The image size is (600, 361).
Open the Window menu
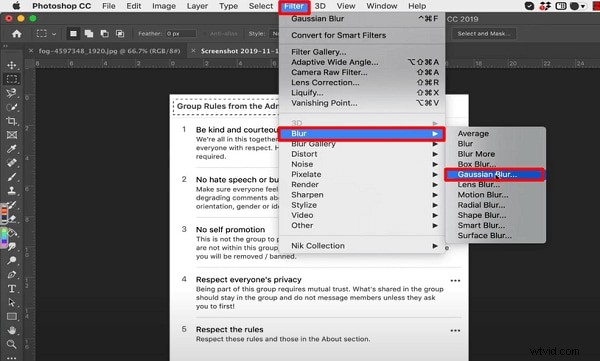coord(382,6)
